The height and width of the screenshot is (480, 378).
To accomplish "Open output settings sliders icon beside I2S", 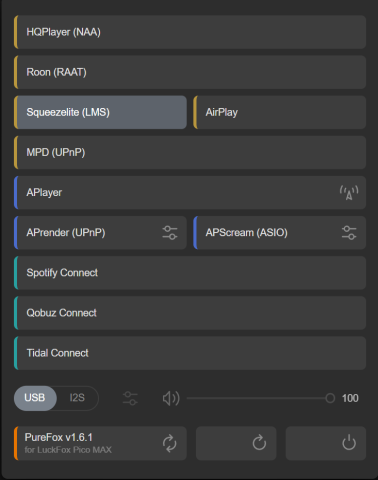I will pos(130,398).
